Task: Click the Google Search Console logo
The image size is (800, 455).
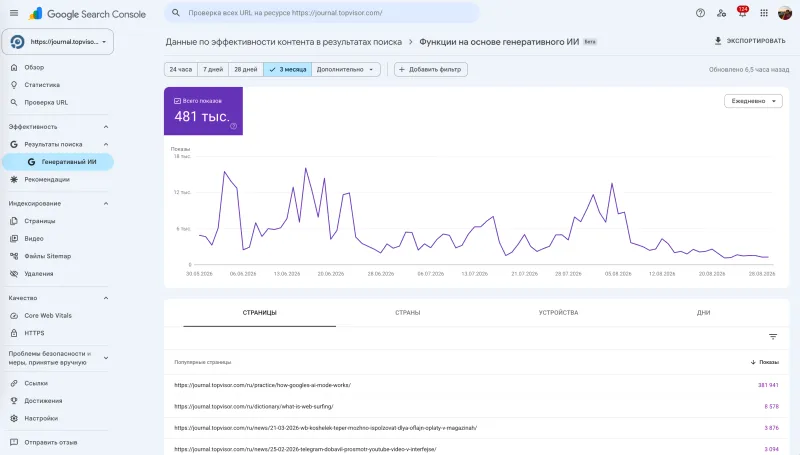Action: tap(87, 14)
